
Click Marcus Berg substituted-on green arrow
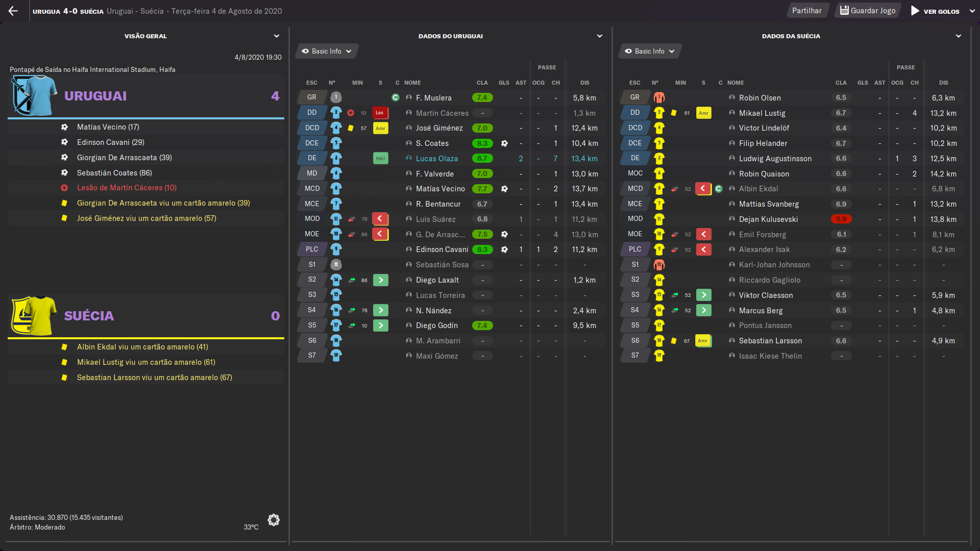tap(704, 310)
